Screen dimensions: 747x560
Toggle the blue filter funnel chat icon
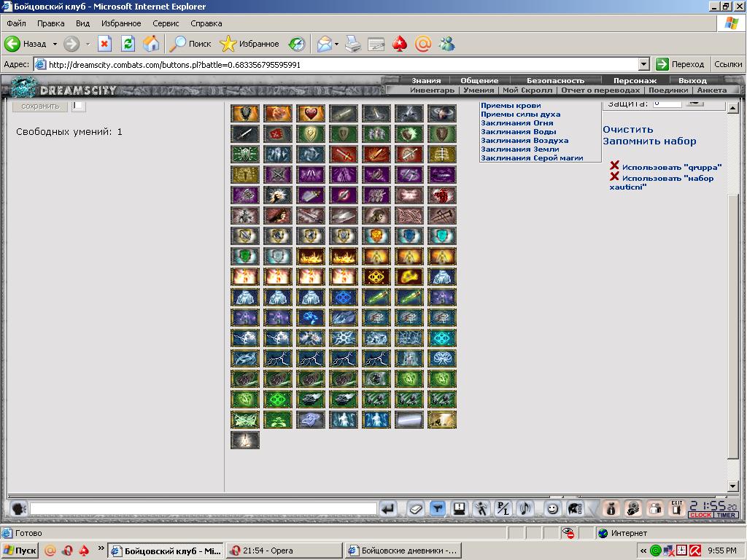[438, 508]
